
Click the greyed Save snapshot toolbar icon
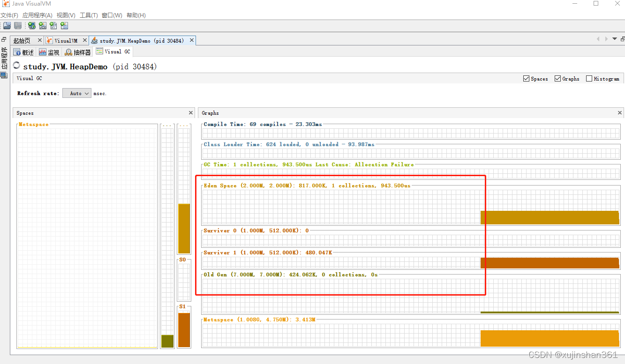coord(18,26)
